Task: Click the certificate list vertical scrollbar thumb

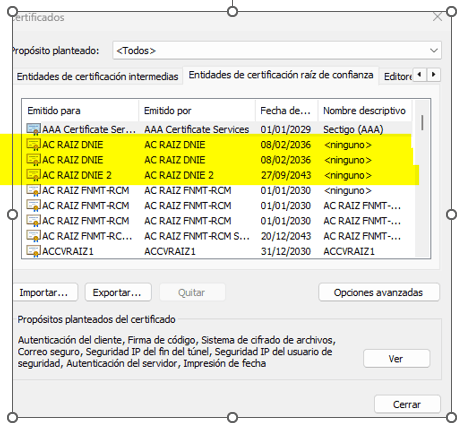Action: coord(422,123)
